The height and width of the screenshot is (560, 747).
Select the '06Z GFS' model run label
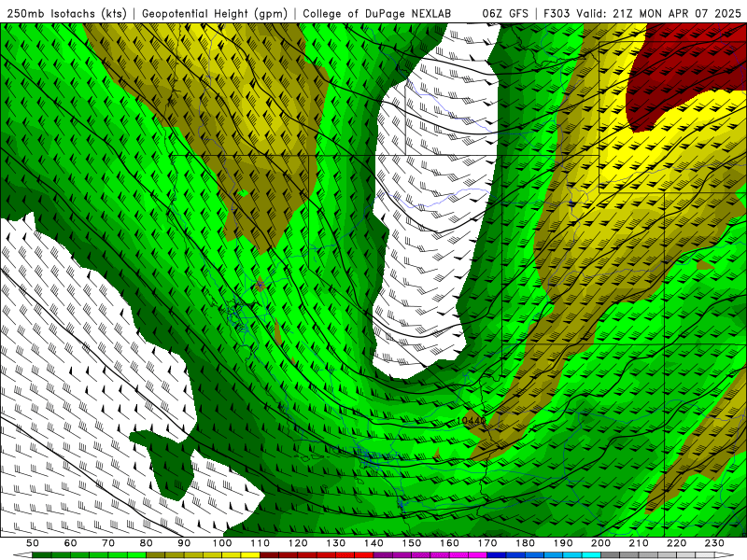tap(505, 14)
